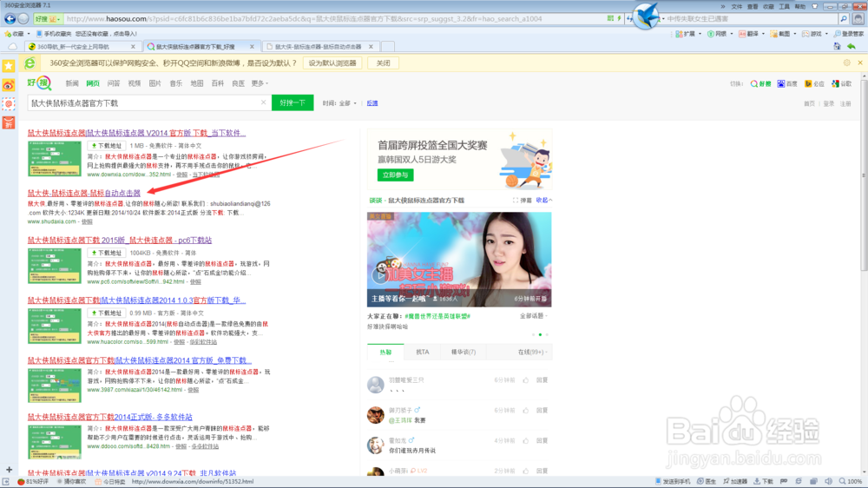Click the cloud icon beside the tabs
This screenshot has height=488, width=868.
12,47
